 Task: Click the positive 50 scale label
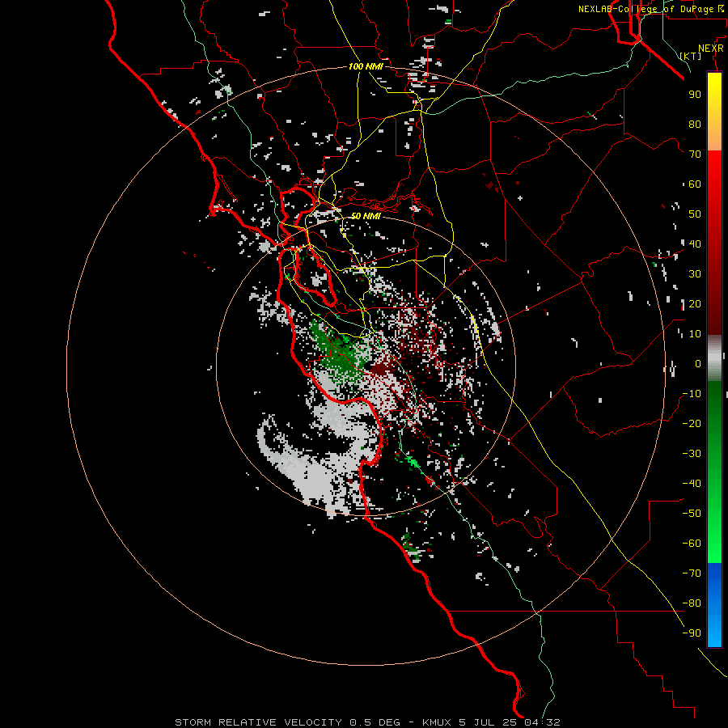click(695, 214)
